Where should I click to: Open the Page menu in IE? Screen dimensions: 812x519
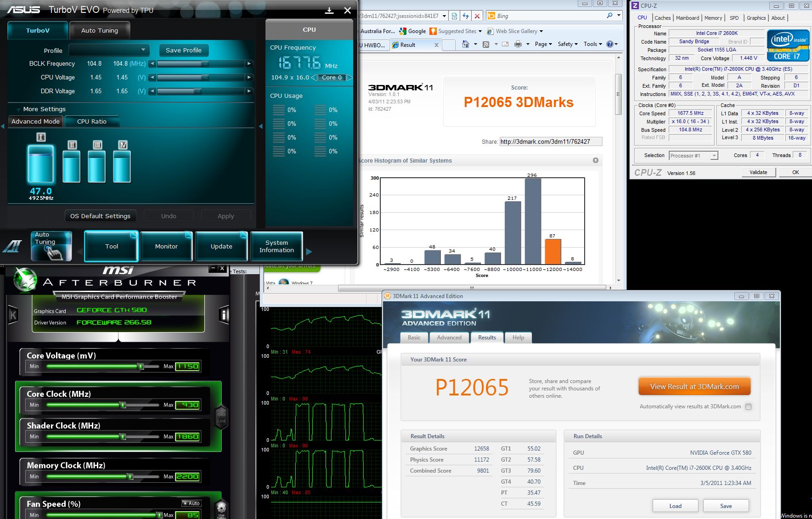[x=543, y=44]
